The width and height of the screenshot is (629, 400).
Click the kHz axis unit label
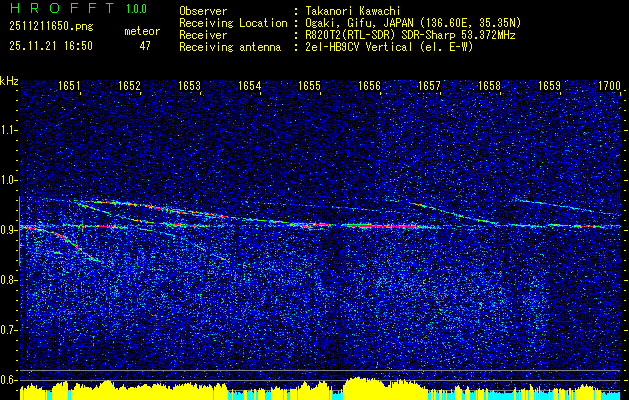pos(9,81)
